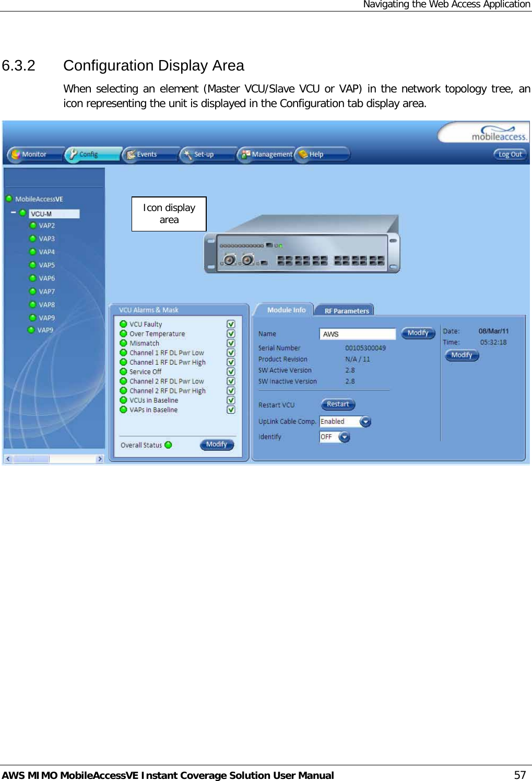Select VAP8 in topology tree
The width and height of the screenshot is (532, 781).
point(46,305)
